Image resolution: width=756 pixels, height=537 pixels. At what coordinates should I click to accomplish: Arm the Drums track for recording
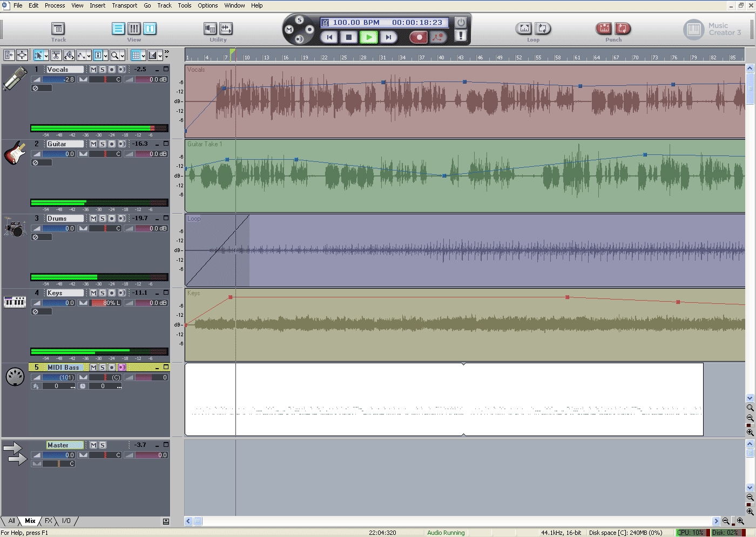tap(112, 219)
